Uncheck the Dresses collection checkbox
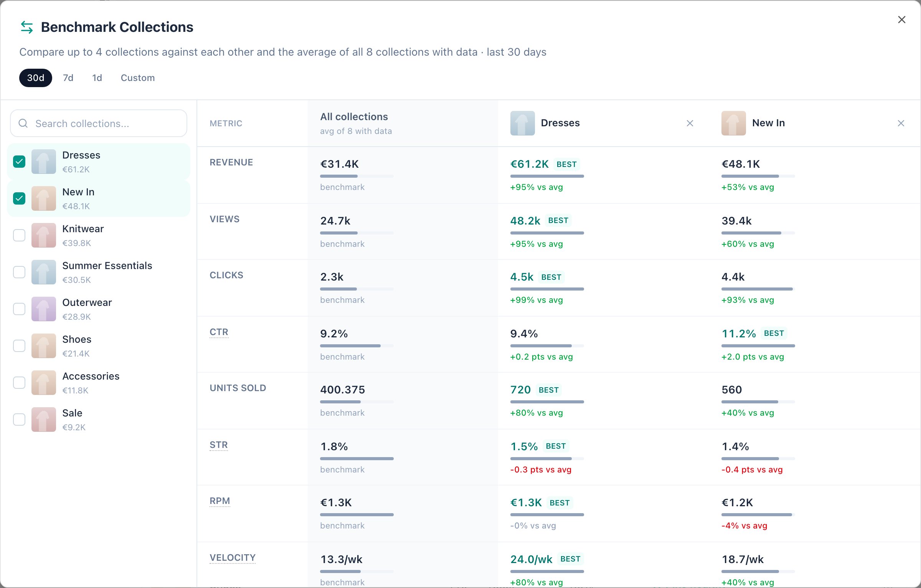This screenshot has width=921, height=588. pyautogui.click(x=19, y=162)
